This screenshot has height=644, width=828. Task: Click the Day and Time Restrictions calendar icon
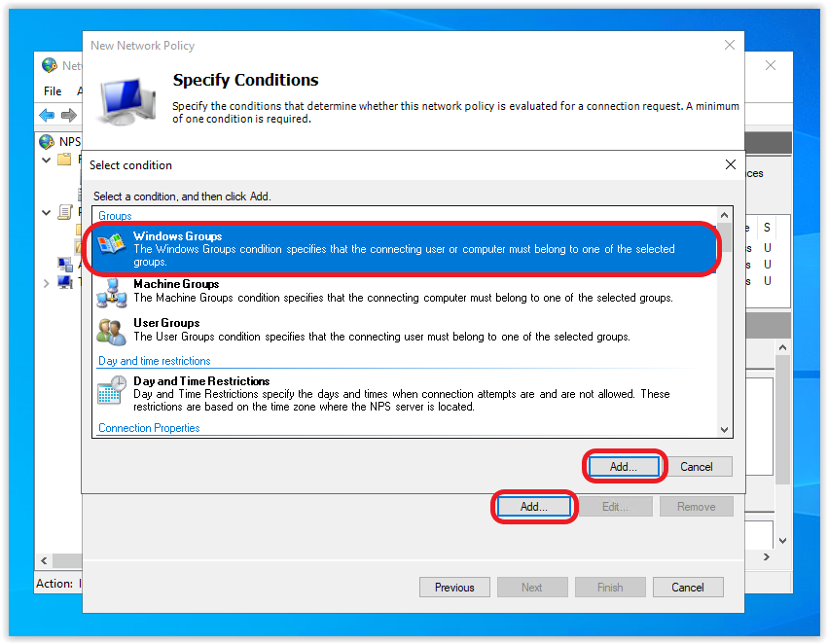pyautogui.click(x=112, y=389)
